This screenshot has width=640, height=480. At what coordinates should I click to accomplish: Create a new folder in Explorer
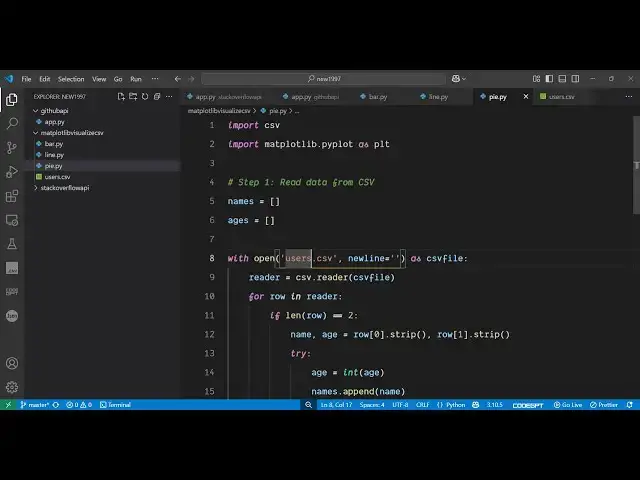click(133, 97)
